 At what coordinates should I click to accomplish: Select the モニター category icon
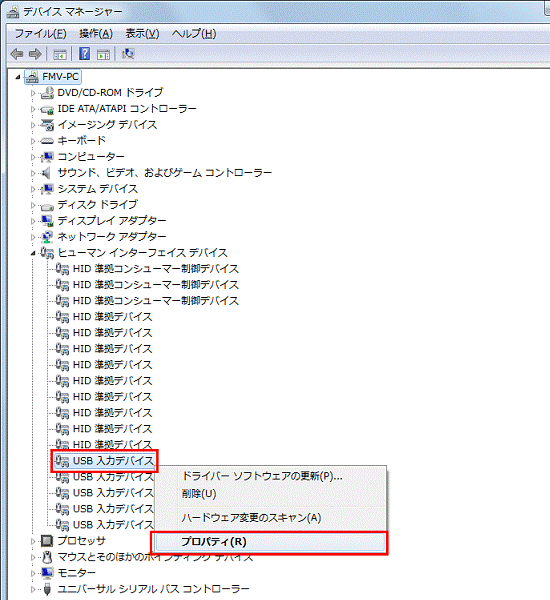coord(47,573)
